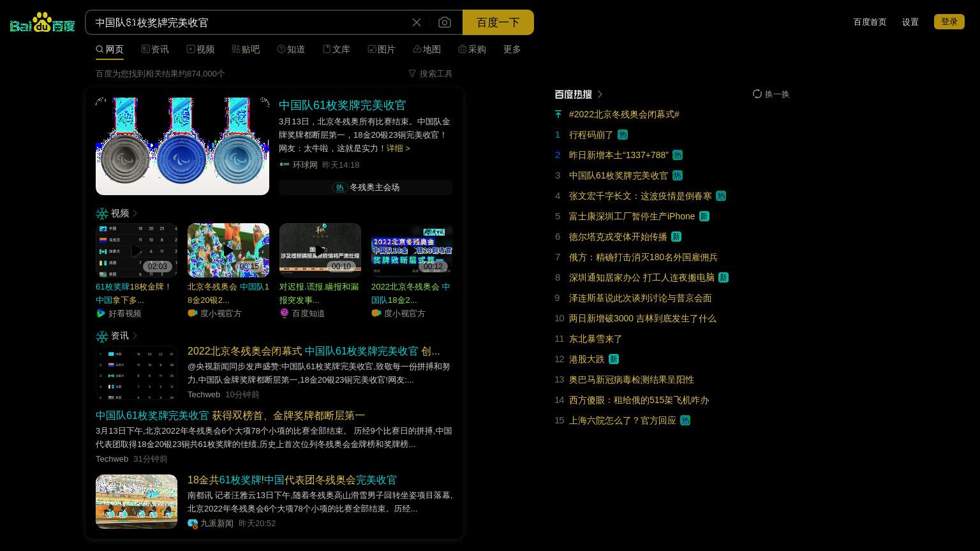Clear the search box with the X icon
The image size is (980, 551).
tap(417, 22)
